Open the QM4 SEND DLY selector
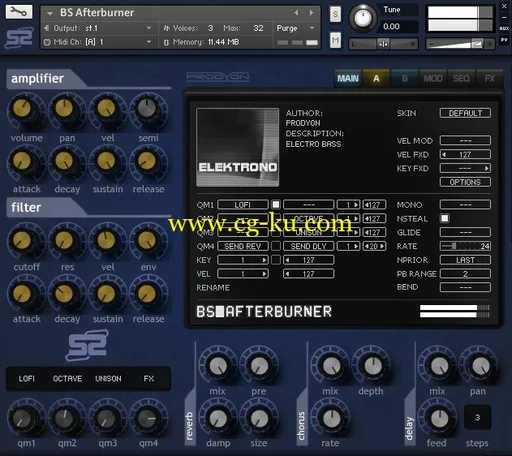Screen dimensions: 512x456 [308, 246]
